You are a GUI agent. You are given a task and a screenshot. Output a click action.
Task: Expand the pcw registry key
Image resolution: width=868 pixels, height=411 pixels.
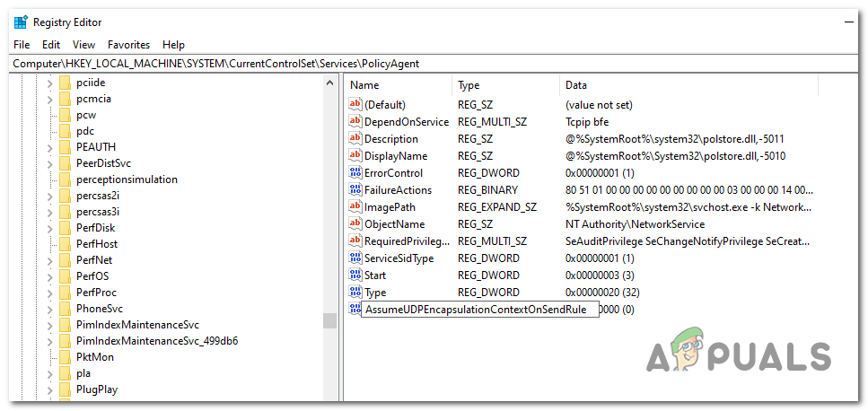(x=48, y=115)
